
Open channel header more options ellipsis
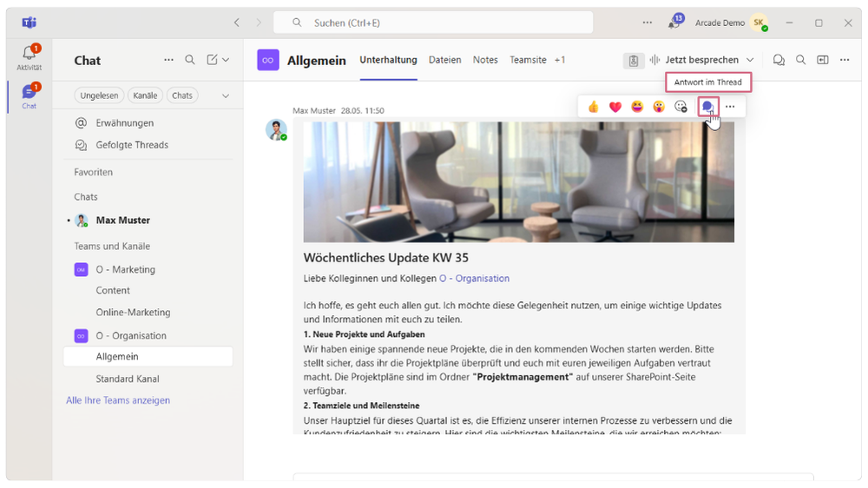[845, 60]
